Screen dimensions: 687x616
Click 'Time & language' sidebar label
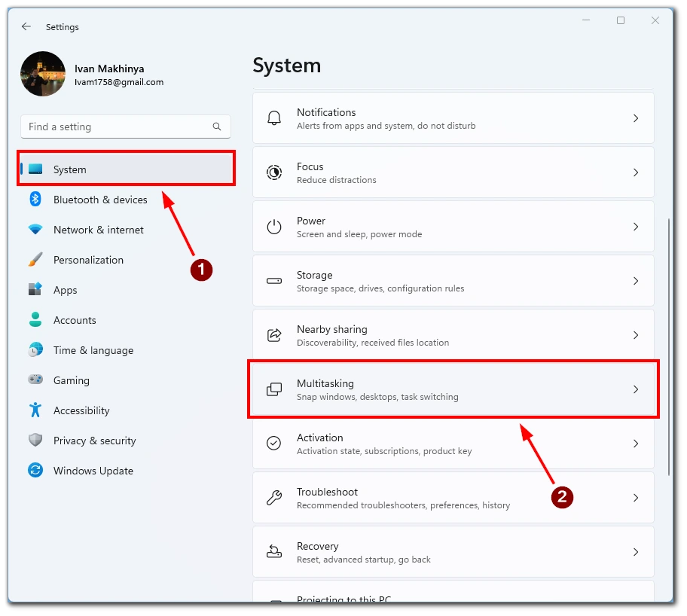click(x=93, y=350)
